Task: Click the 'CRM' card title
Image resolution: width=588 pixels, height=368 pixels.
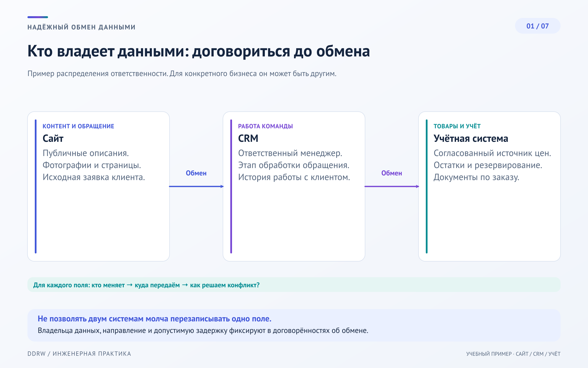Action: click(248, 139)
